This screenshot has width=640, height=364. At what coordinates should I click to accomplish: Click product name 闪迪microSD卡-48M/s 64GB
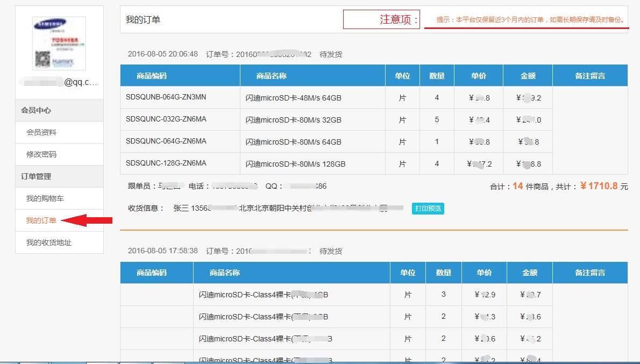coord(294,98)
